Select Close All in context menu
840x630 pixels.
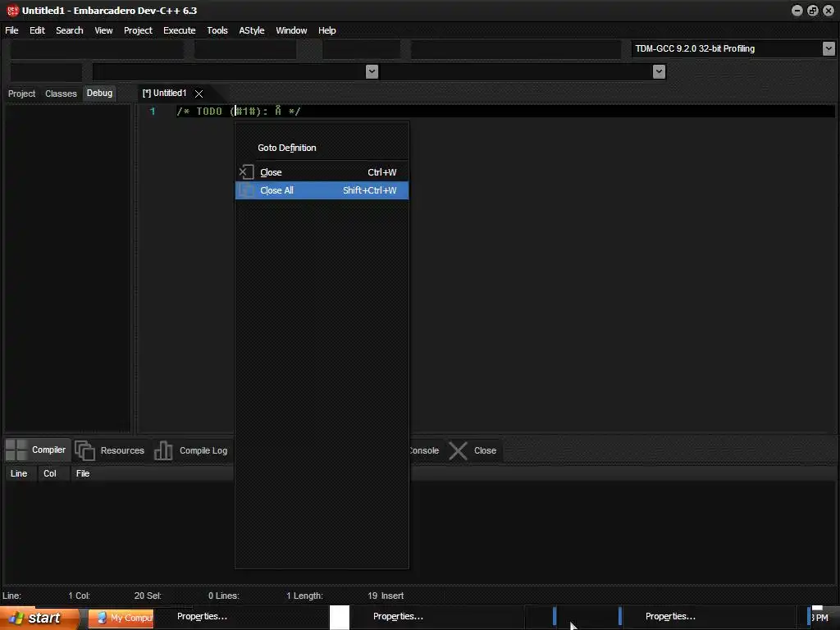coord(322,190)
